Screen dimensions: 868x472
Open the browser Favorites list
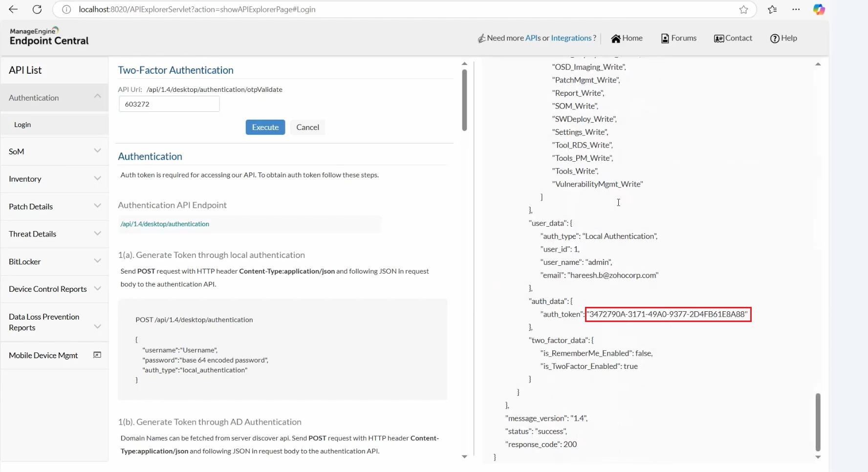(772, 9)
